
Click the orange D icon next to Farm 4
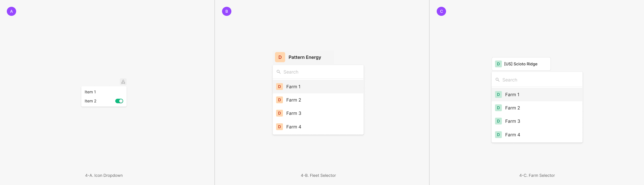[x=280, y=127]
